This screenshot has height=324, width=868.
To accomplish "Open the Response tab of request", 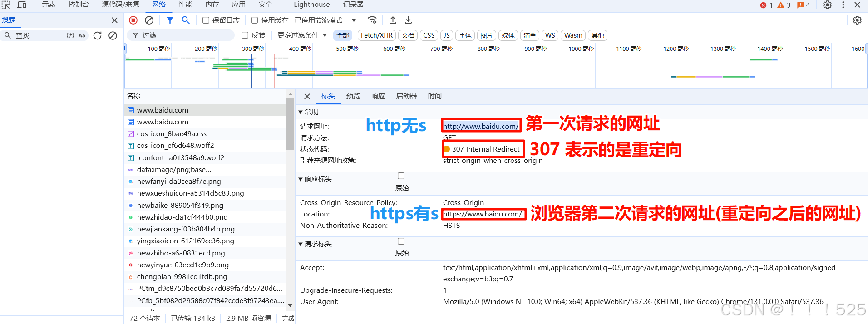I will click(x=378, y=96).
